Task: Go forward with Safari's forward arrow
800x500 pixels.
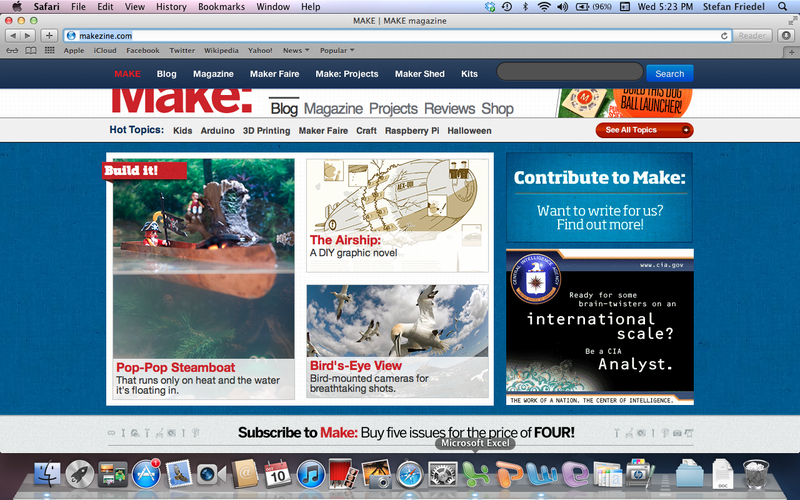Action: (x=28, y=36)
